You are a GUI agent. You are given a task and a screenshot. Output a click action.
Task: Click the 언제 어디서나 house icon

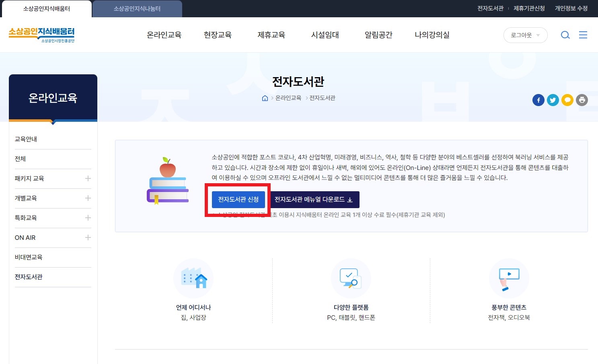tap(193, 278)
